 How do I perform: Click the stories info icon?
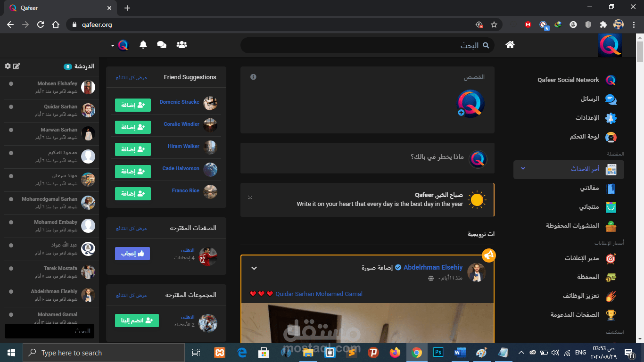click(x=253, y=77)
